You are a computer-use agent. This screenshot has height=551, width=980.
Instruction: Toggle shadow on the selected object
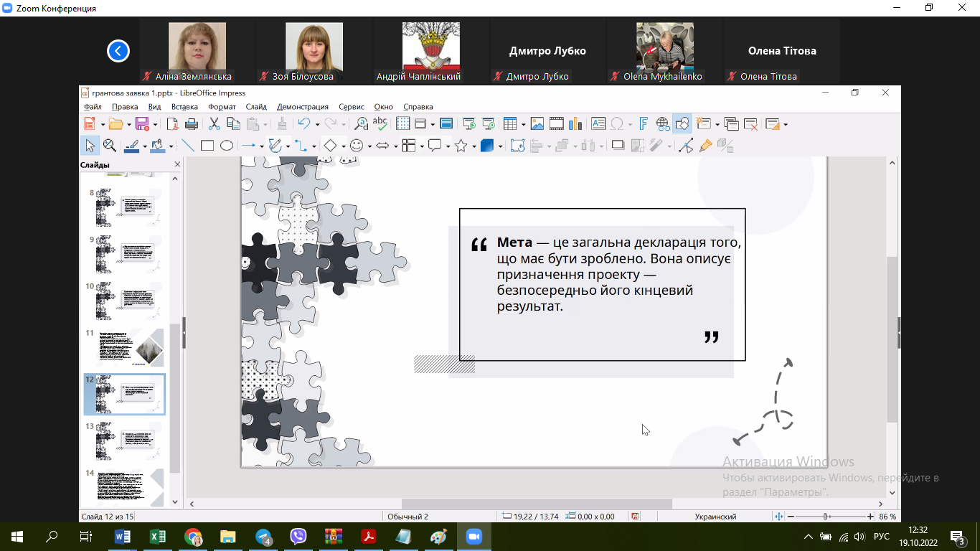point(618,146)
